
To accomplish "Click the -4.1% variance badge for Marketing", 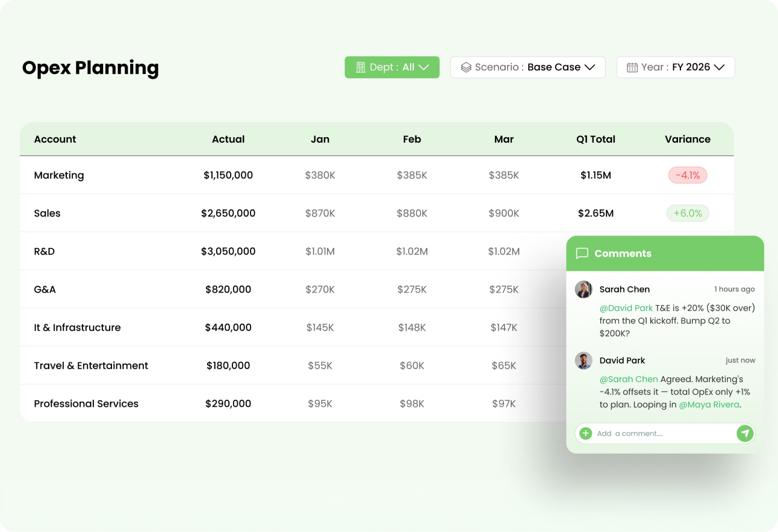I will click(688, 175).
